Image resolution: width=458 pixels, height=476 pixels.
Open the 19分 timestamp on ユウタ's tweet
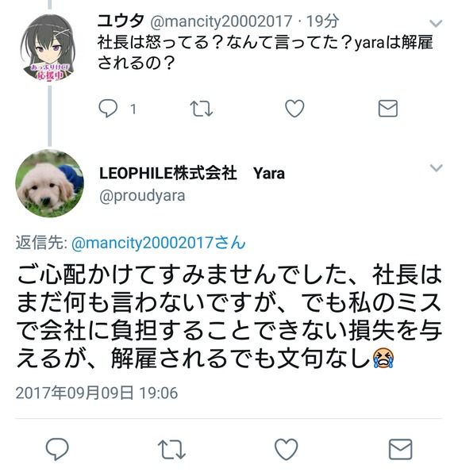(322, 21)
